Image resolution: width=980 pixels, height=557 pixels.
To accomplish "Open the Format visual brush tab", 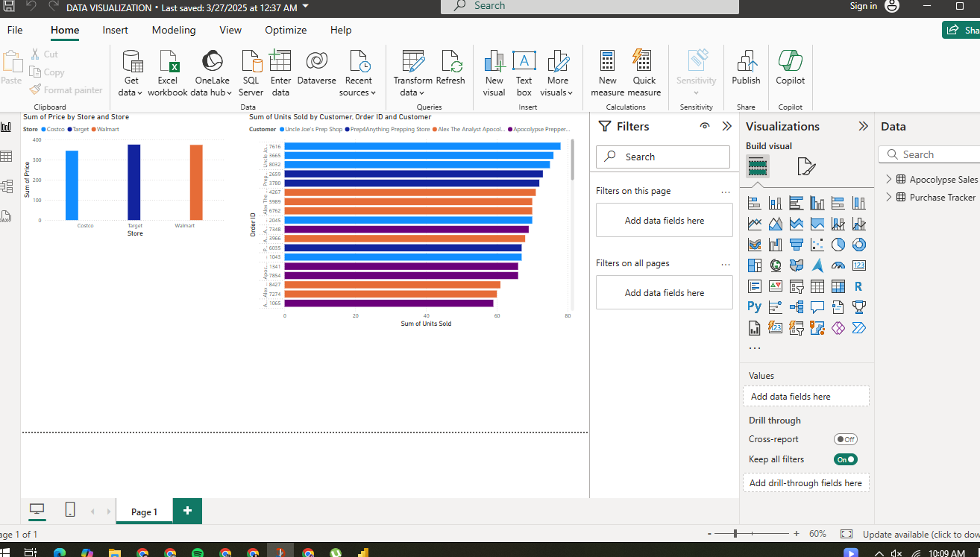I will click(806, 166).
